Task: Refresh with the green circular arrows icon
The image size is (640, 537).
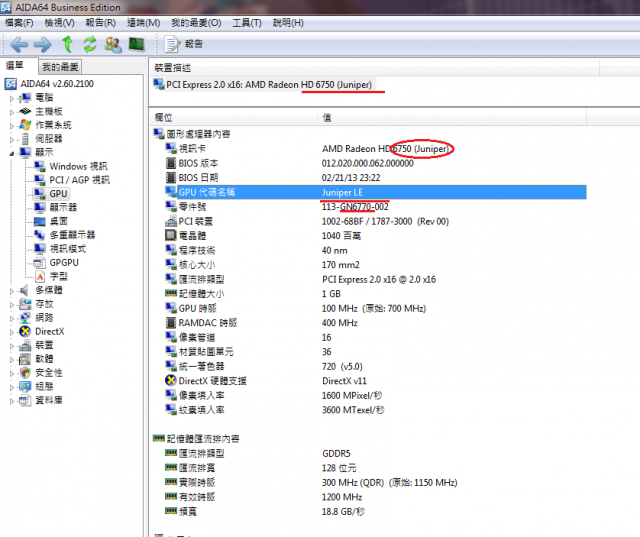Action: [x=90, y=44]
